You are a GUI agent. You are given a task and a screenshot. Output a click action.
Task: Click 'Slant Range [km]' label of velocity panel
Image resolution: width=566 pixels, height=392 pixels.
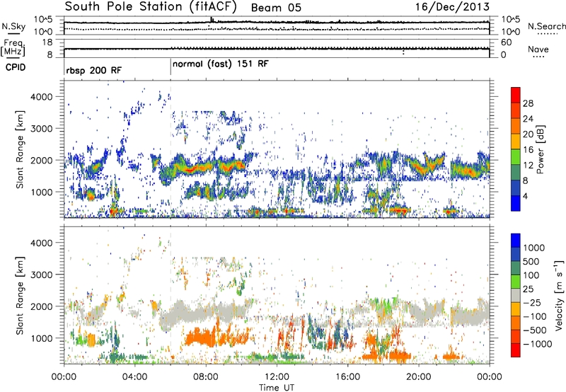(x=20, y=295)
